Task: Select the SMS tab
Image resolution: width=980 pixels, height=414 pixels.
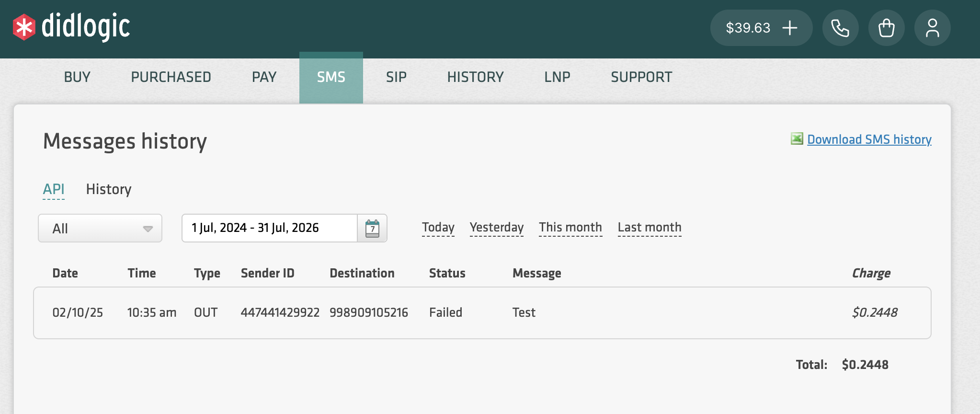Action: point(331,77)
